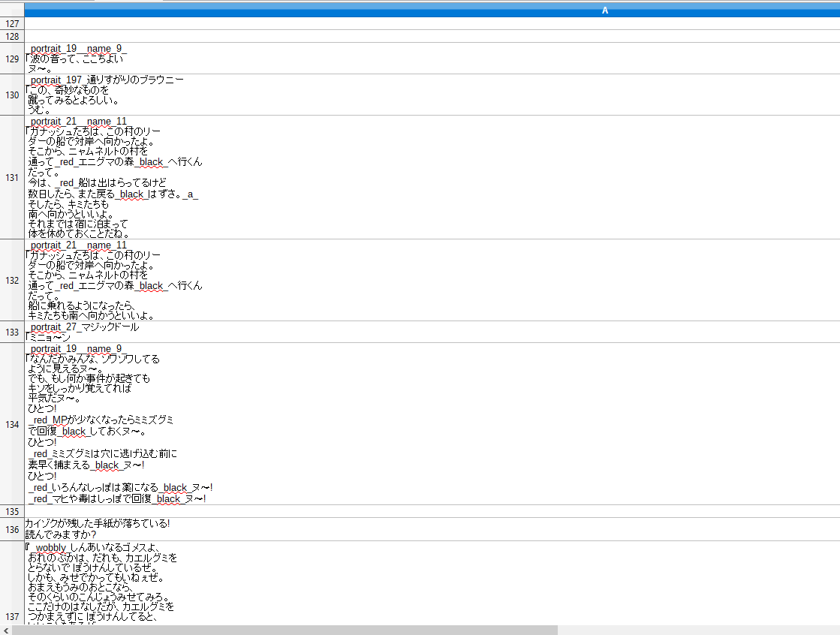
Task: Select row 127 header
Action: (x=12, y=24)
